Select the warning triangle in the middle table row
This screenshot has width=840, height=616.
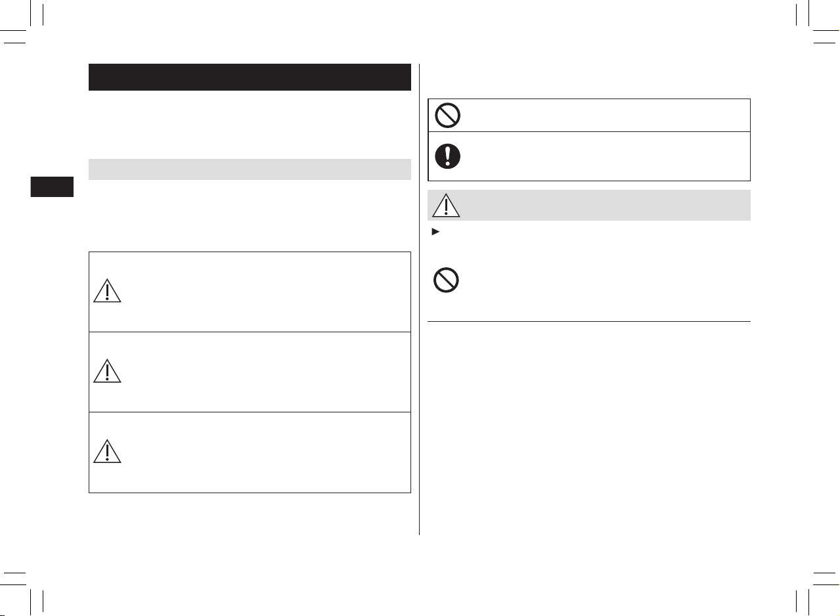coord(107,371)
